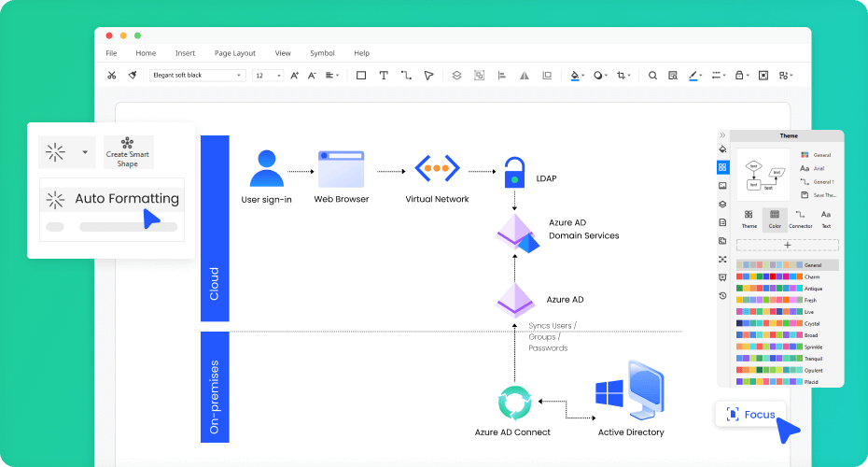Open the Page Layout menu
The height and width of the screenshot is (467, 868).
click(x=234, y=53)
